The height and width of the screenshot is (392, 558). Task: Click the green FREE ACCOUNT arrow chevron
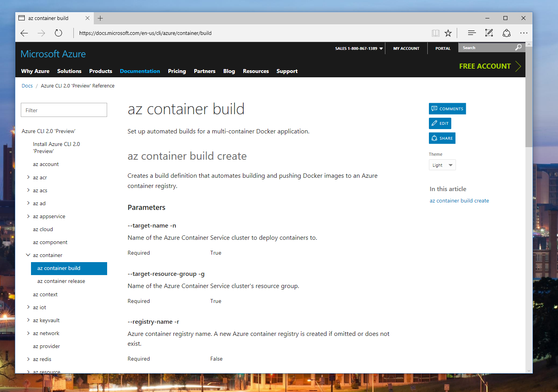click(x=518, y=66)
